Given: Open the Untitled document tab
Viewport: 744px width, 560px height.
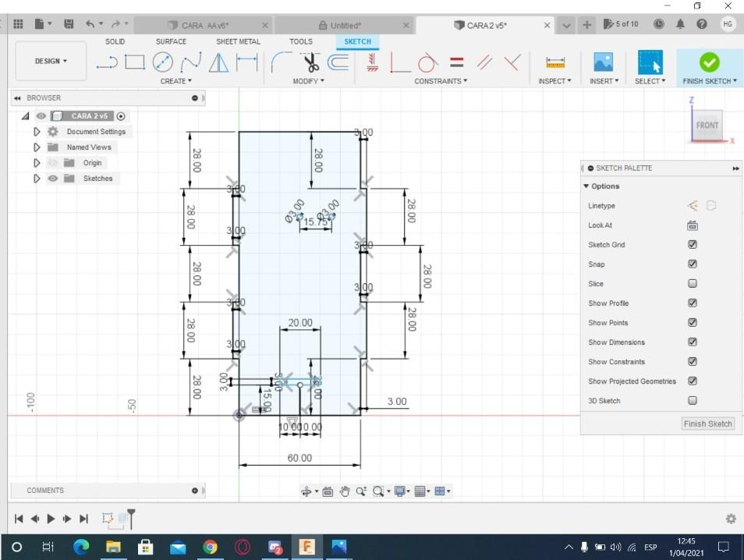Looking at the screenshot, I should 344,25.
